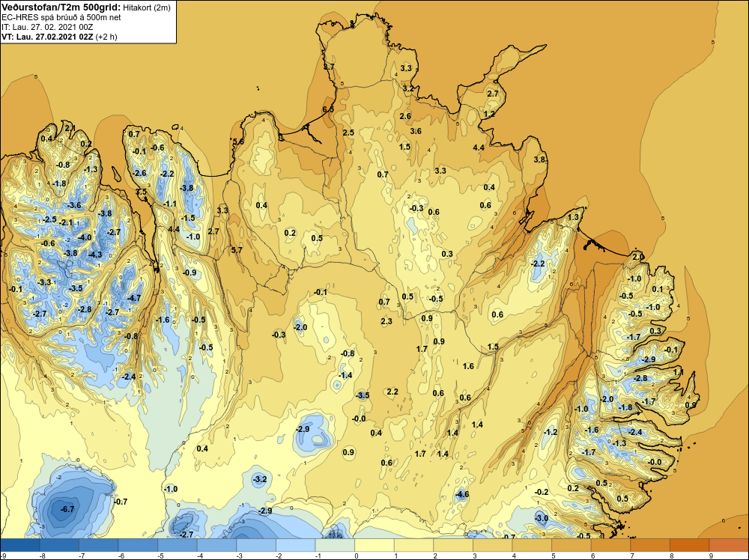
Task: Click the "-1.4" temperature value
Action: coord(345,375)
